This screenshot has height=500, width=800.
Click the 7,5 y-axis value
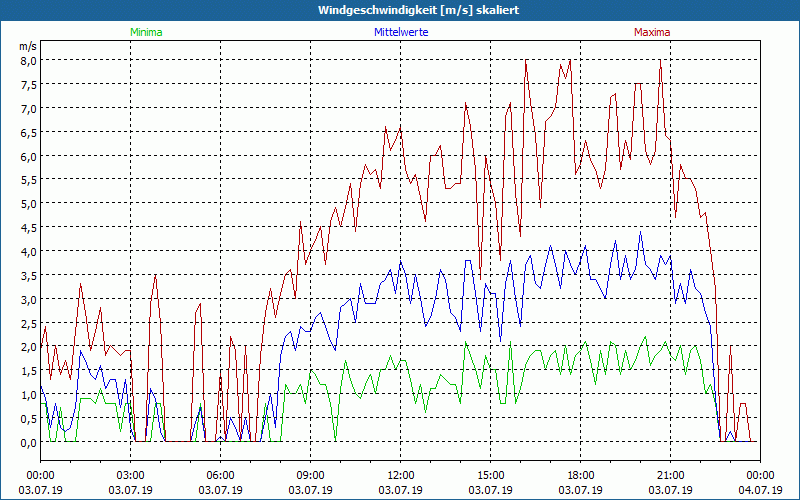click(x=28, y=84)
